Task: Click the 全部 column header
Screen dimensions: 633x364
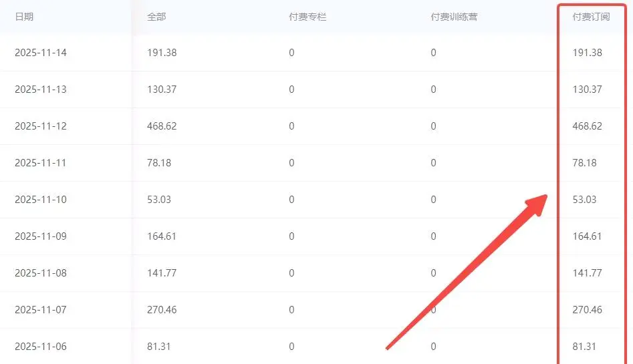Action: tap(156, 17)
